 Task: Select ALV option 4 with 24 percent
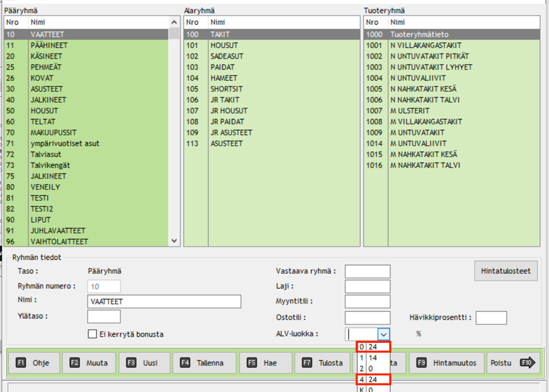point(373,380)
